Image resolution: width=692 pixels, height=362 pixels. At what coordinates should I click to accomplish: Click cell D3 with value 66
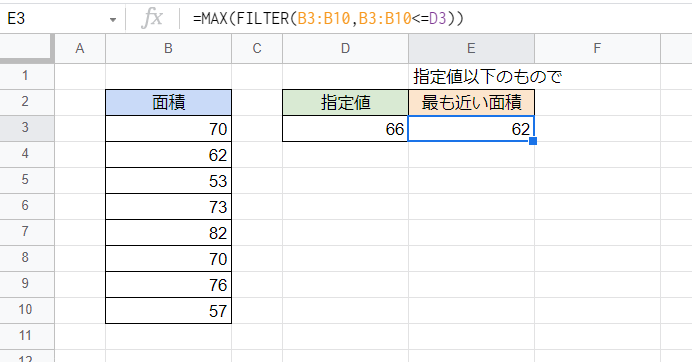pos(346,128)
